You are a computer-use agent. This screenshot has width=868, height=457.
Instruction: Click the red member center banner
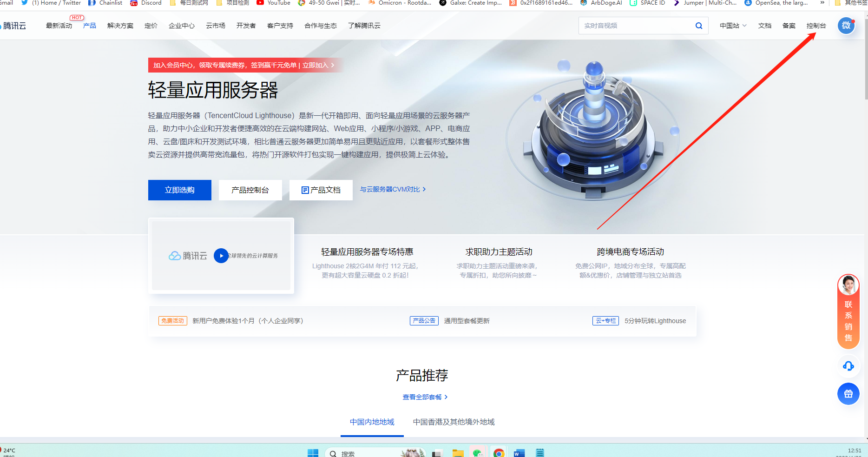(245, 65)
